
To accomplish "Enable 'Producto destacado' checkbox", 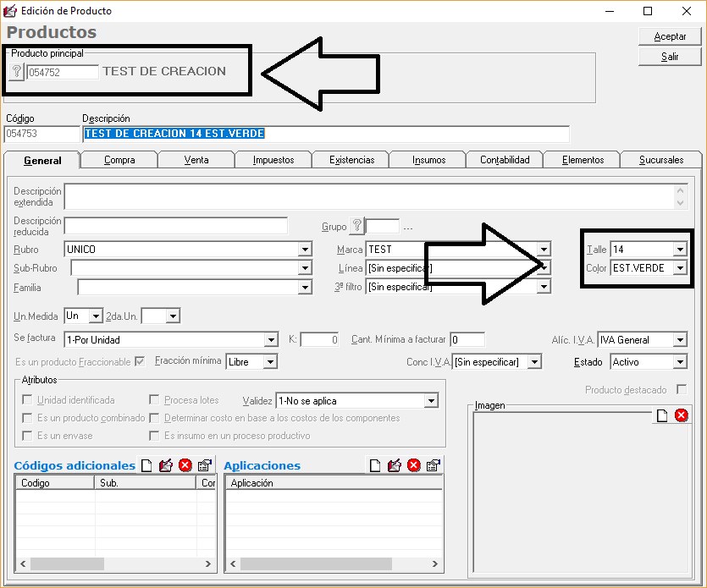I will 681,390.
